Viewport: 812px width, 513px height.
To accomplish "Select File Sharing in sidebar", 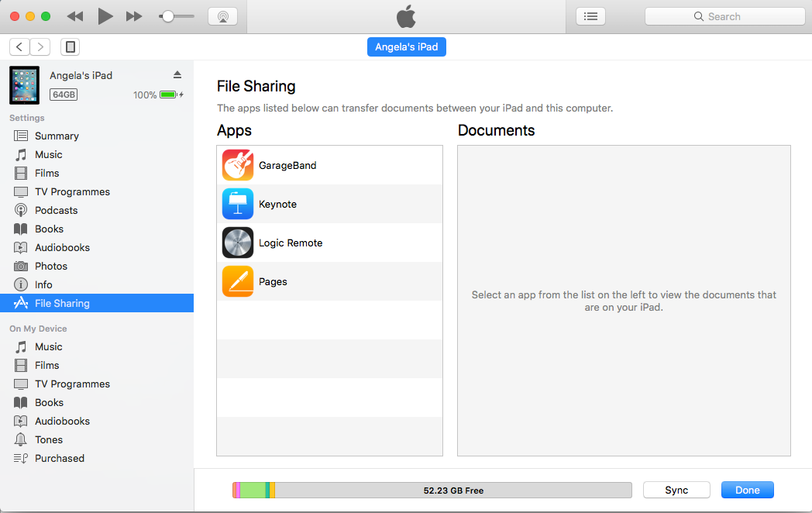I will (97, 303).
